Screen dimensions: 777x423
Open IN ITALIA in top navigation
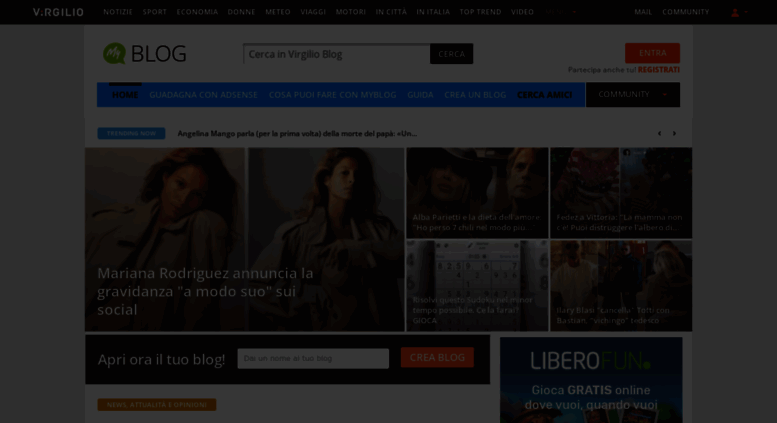[x=433, y=12]
